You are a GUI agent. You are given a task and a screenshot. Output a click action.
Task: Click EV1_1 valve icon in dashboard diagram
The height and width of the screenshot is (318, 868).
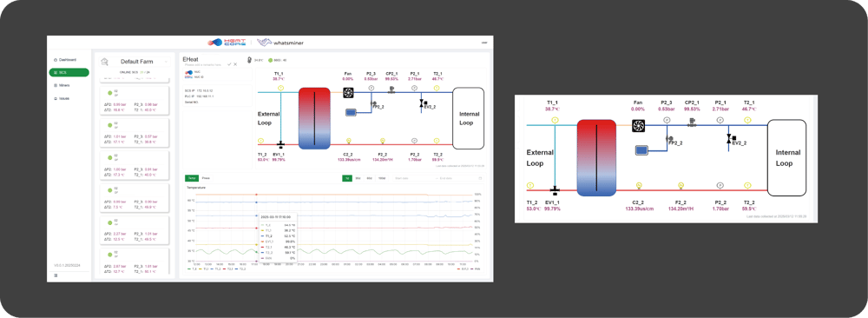[x=281, y=144]
